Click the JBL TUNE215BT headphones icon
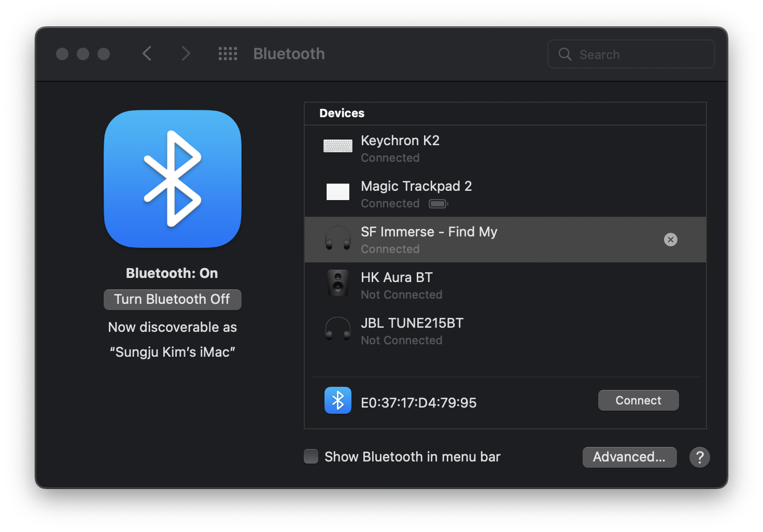 338,329
